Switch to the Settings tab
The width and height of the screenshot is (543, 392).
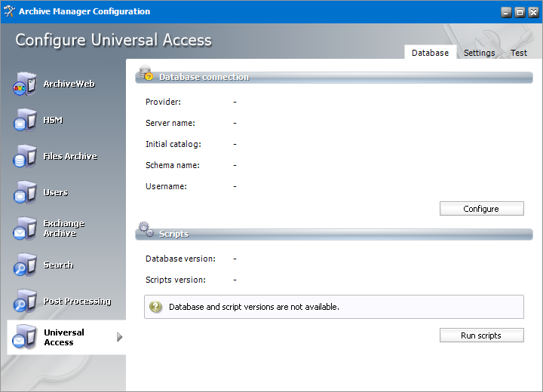click(479, 53)
